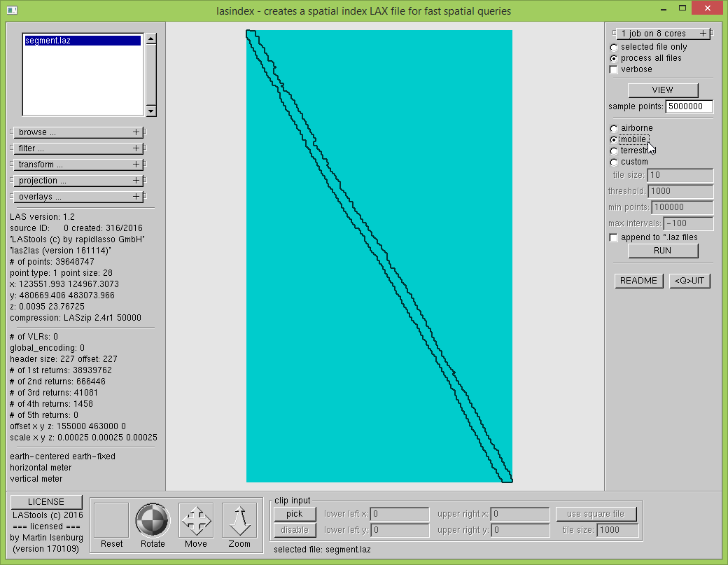Viewport: 728px width, 565px height.
Task: Open the projection expander
Action: click(78, 181)
